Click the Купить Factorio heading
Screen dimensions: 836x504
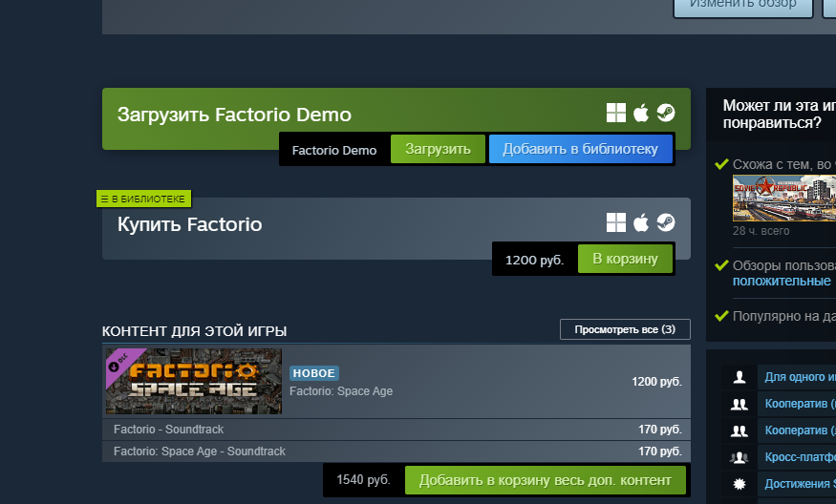[x=189, y=224]
